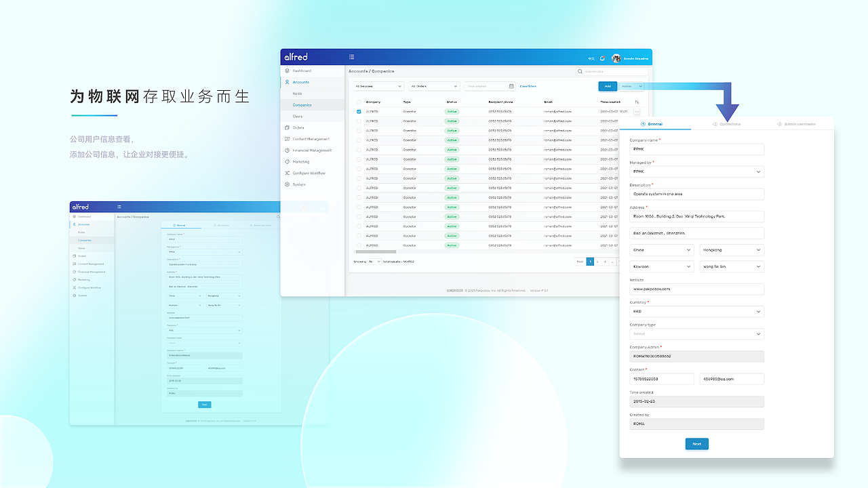The width and height of the screenshot is (868, 488).
Task: Check the second ALFRED row checkbox
Action: [359, 121]
